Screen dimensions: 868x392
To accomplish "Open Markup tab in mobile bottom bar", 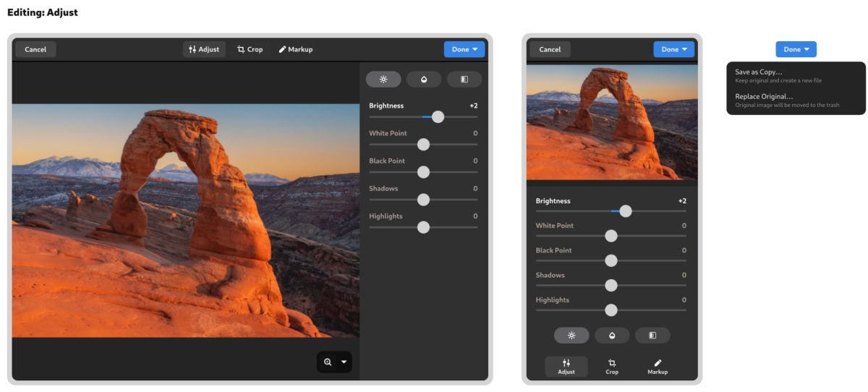I will click(658, 367).
